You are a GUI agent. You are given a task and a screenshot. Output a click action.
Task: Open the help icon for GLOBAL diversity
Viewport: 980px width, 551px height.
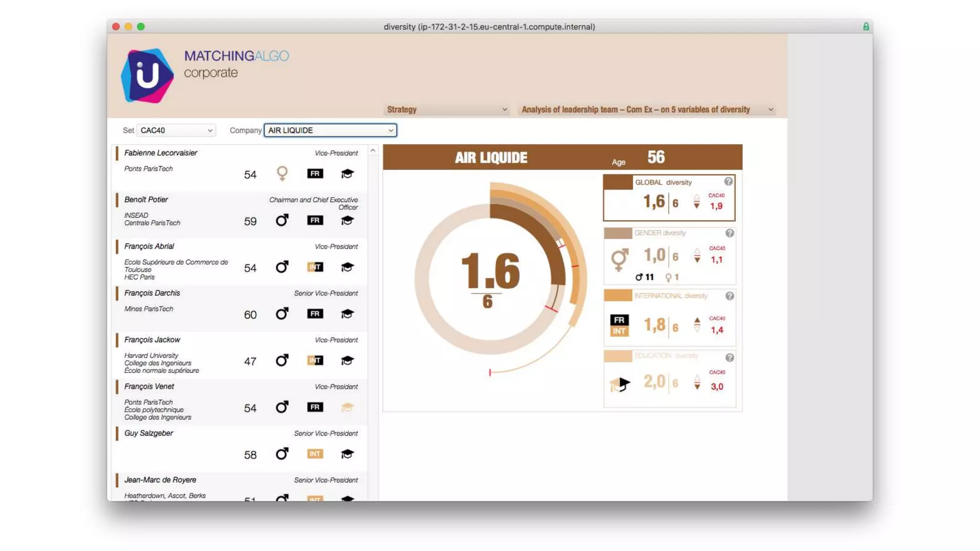728,182
